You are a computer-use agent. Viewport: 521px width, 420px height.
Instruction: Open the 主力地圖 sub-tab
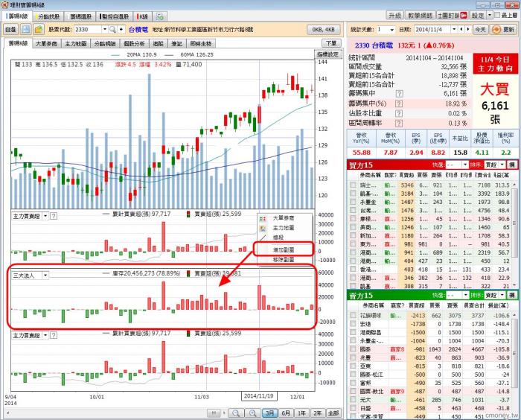76,43
